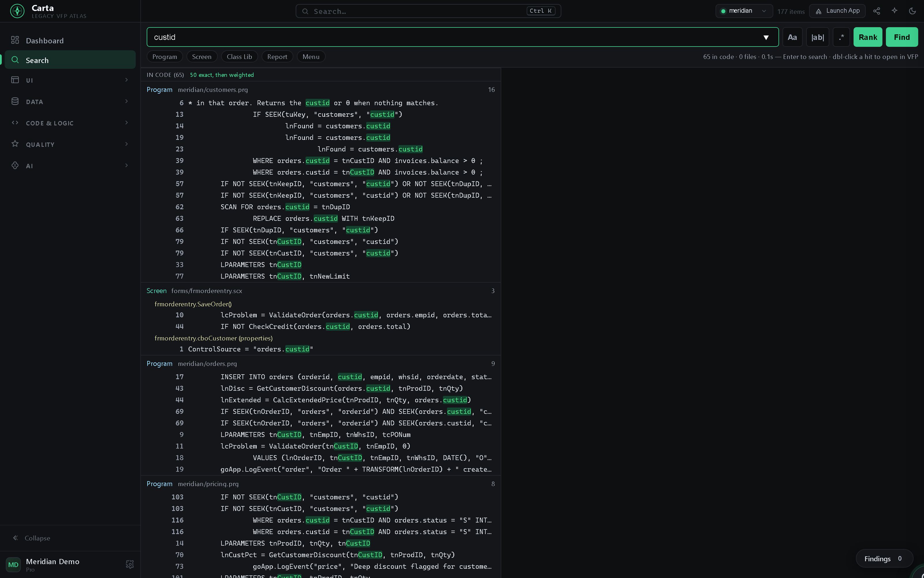Open settings gear beside Meridian Demo
Screen dimensions: 924x578
click(130, 564)
